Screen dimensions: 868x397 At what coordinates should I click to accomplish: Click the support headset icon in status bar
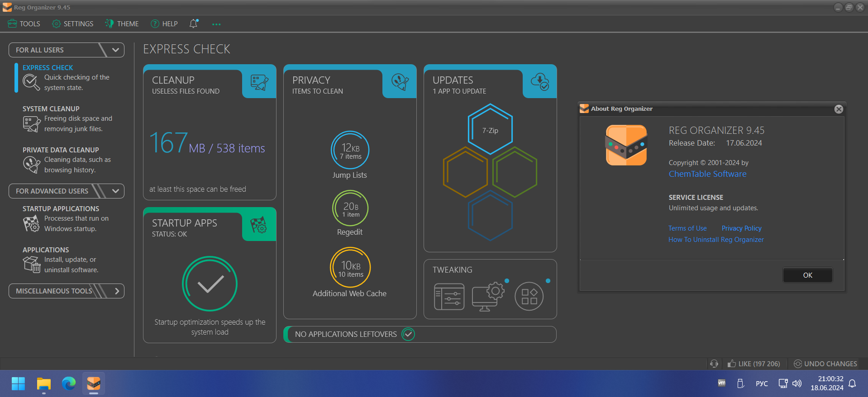point(714,364)
